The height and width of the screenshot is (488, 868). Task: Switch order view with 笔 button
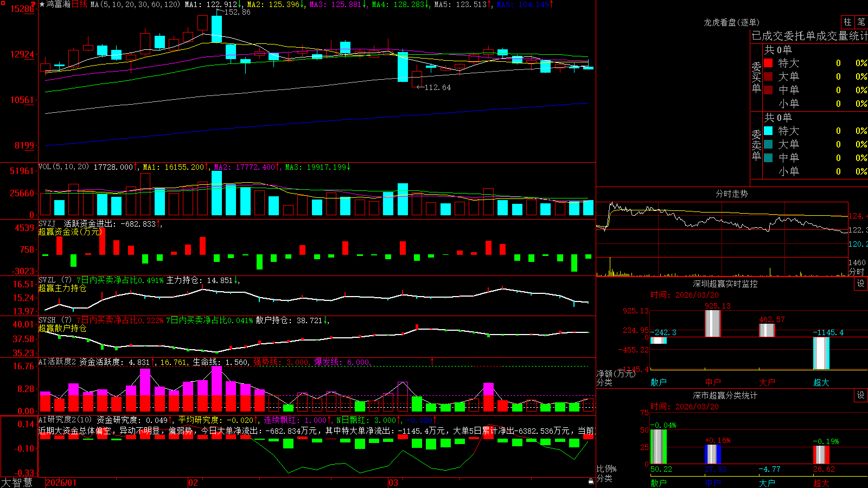pos(861,22)
